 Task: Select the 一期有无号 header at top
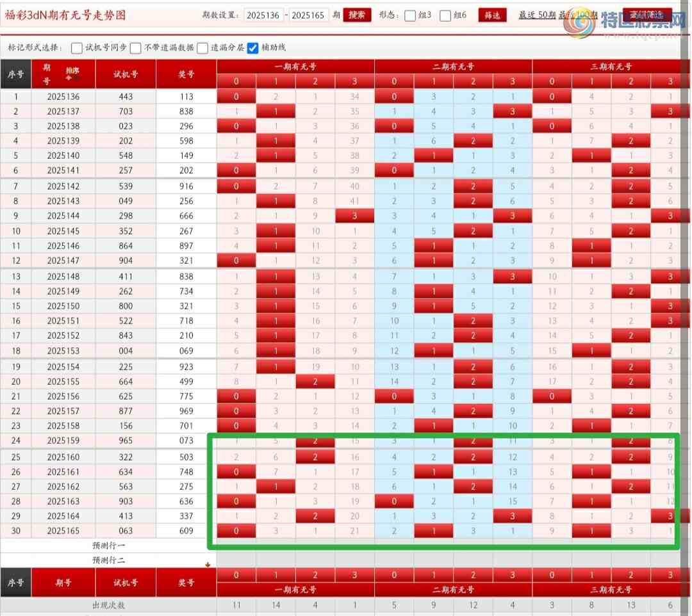(x=295, y=67)
